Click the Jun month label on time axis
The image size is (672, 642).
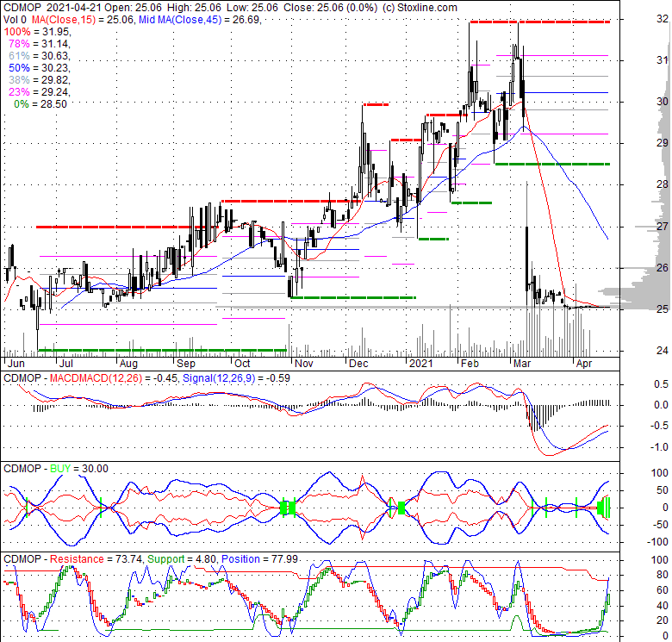16,364
